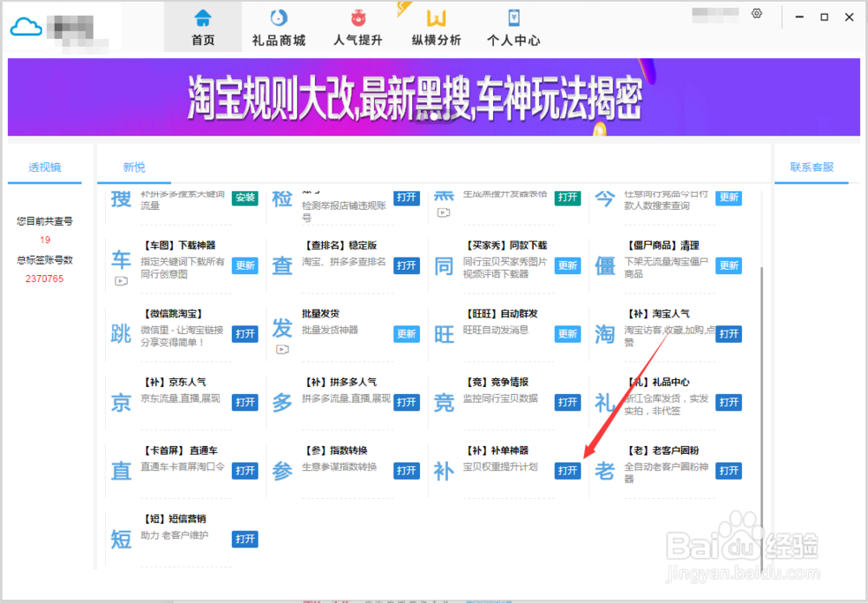Open the 首页 home tab

202,28
